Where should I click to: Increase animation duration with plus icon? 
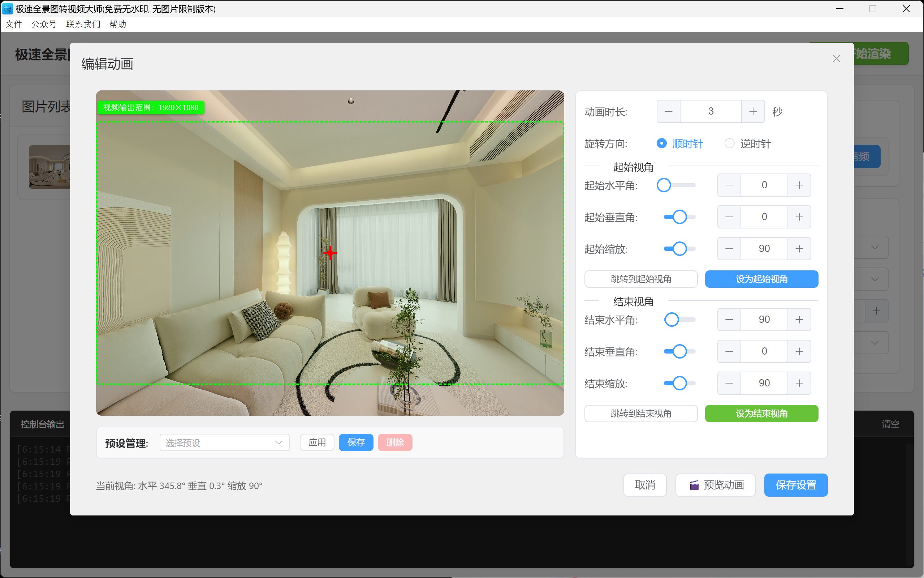pos(752,111)
